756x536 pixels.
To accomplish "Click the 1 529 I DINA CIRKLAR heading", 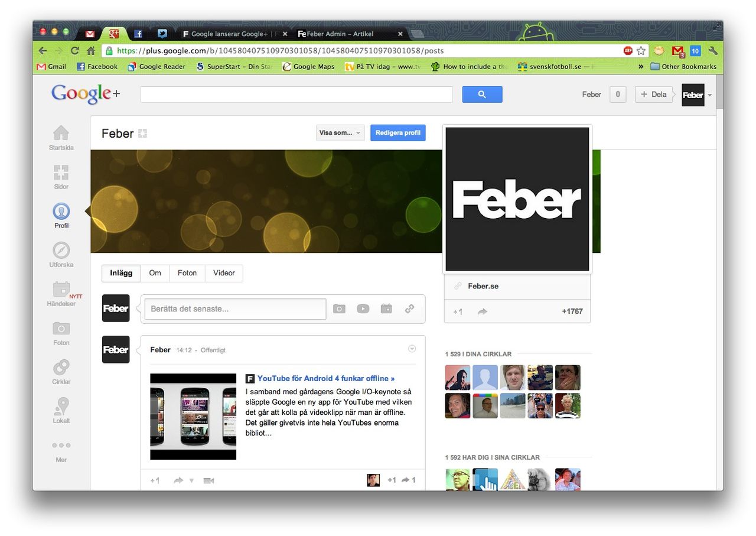I will pyautogui.click(x=478, y=354).
